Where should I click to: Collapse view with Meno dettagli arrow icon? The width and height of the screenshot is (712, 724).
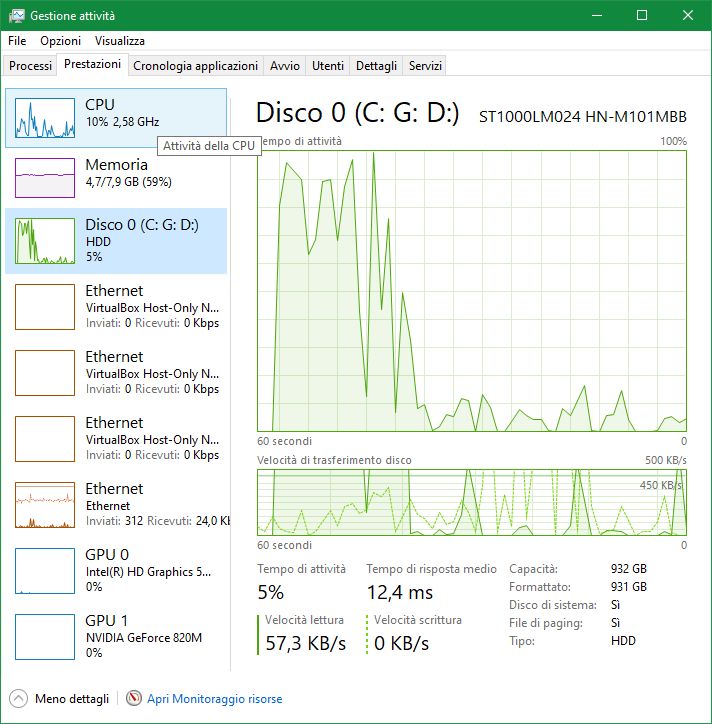(18, 698)
